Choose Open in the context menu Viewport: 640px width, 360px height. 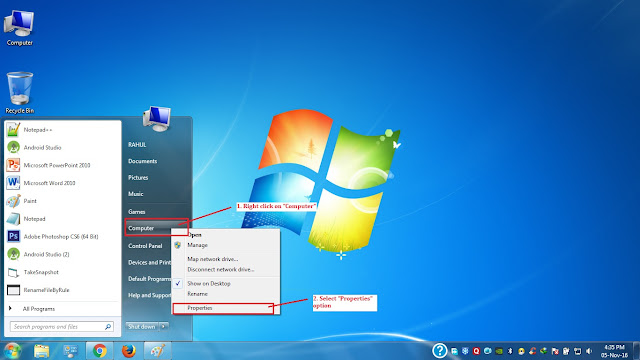pyautogui.click(x=225, y=235)
